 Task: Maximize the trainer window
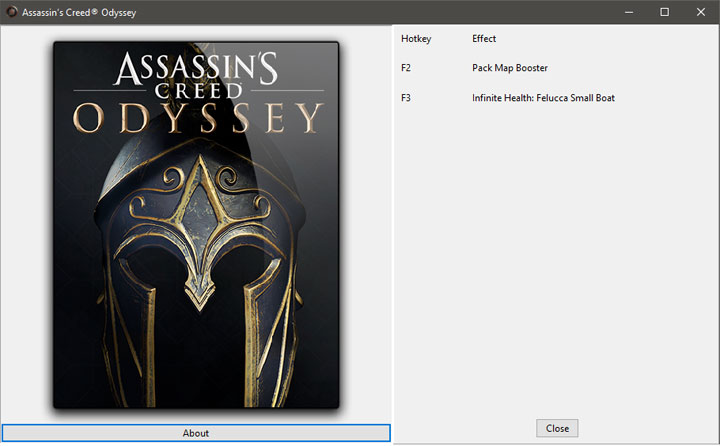[664, 12]
